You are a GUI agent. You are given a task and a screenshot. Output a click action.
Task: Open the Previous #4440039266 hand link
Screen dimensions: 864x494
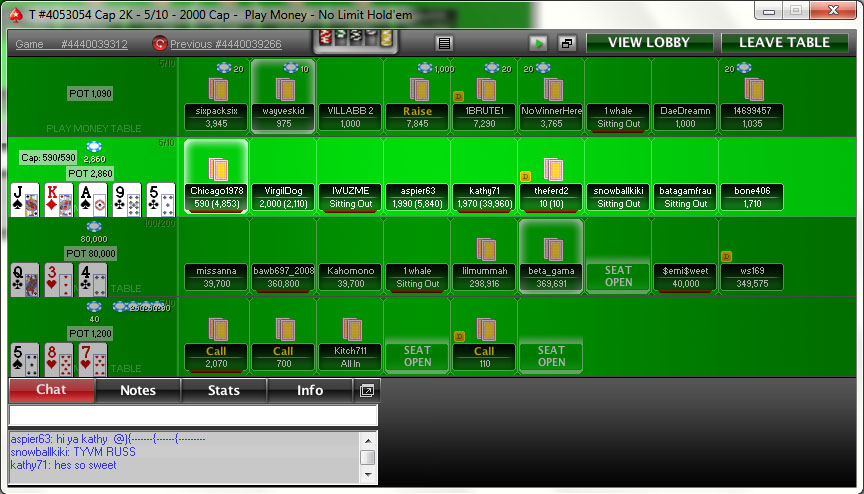225,44
